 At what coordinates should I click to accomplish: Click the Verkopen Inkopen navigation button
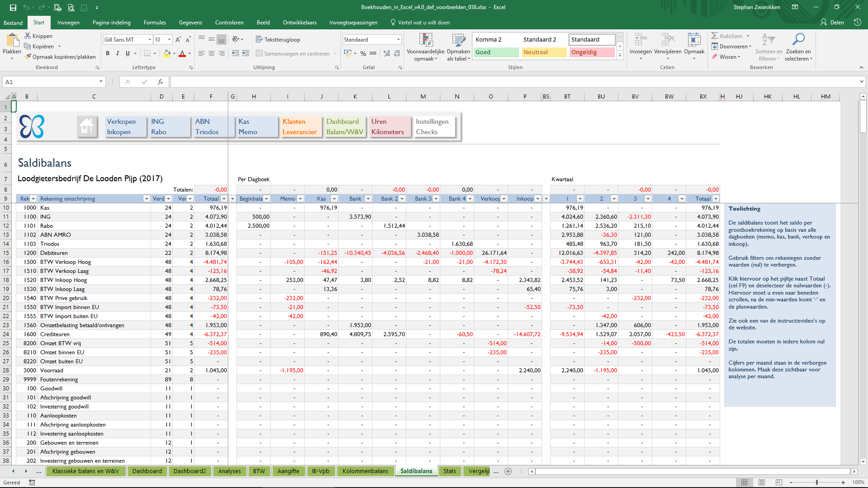(125, 127)
